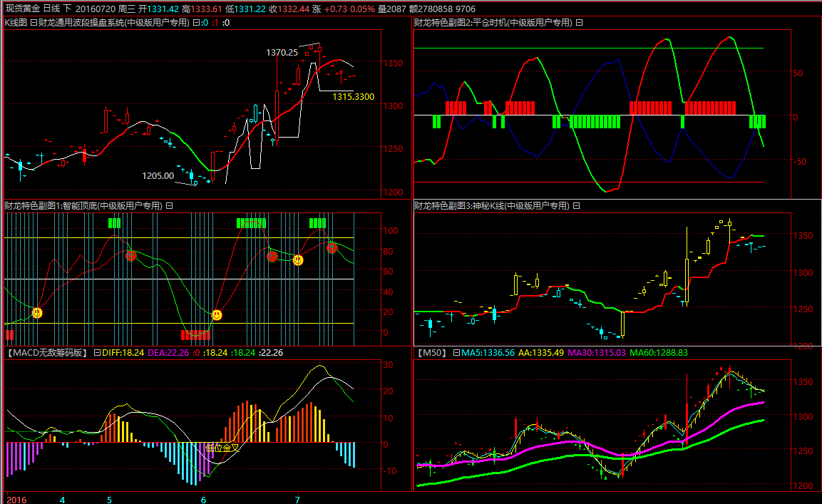
Task: Select the K线图 label on the main chart
Action: (16, 23)
